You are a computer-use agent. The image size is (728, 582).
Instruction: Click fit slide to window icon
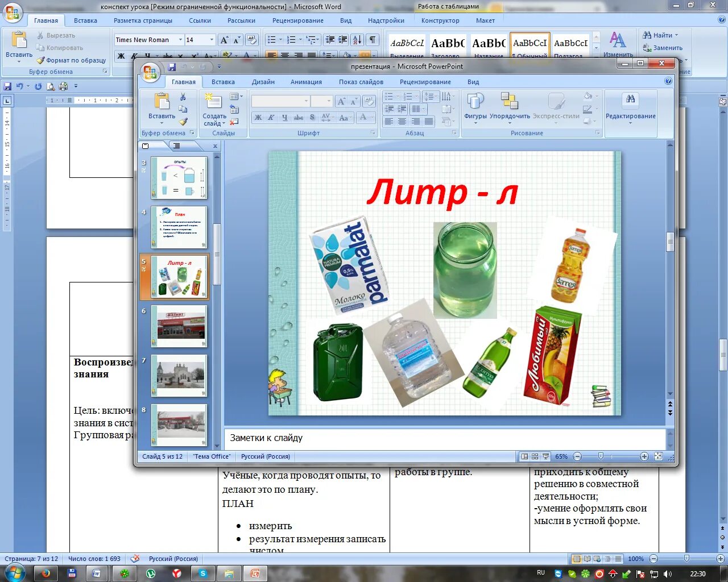[x=659, y=456]
